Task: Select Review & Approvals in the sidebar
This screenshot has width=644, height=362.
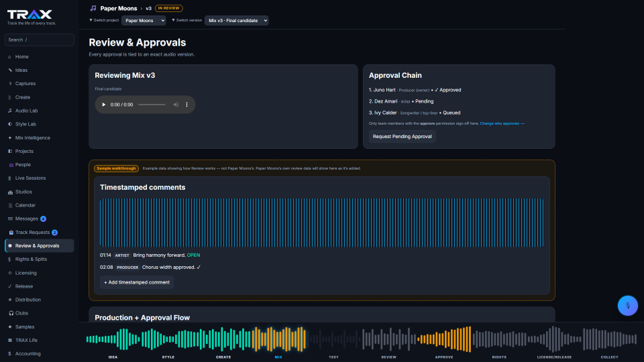Action: pos(40,246)
